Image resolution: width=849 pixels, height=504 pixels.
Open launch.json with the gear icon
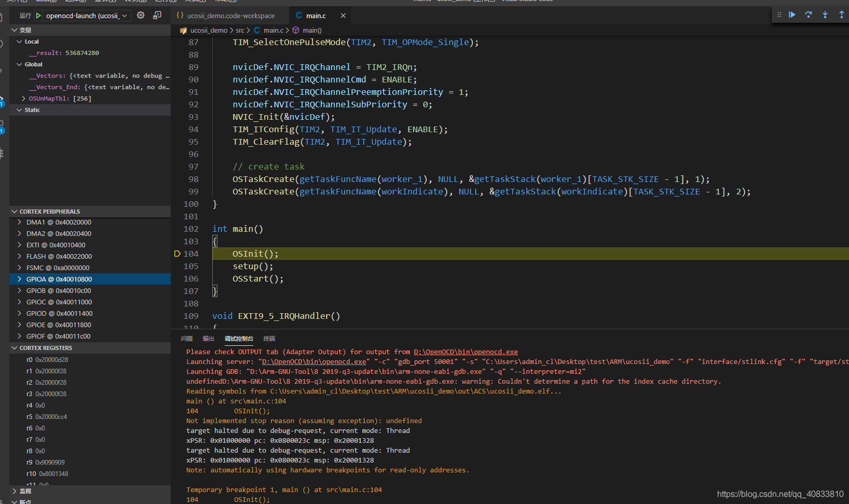tap(141, 16)
